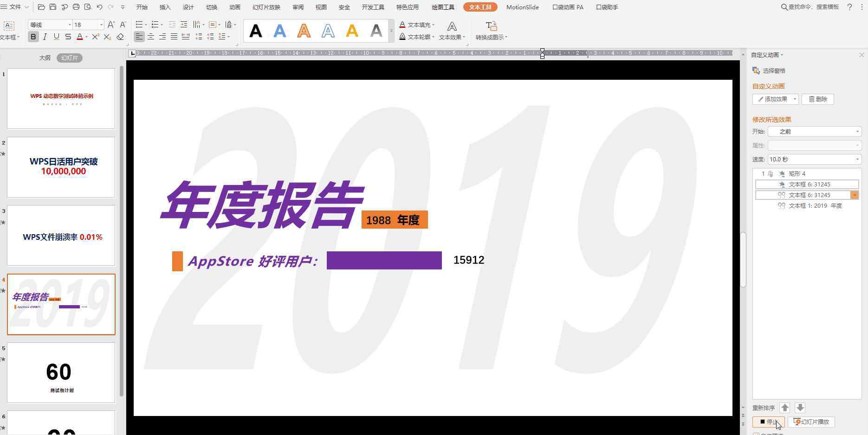Choose the gray gradient A text style
Screen dimensions: 868x435
pyautogui.click(x=376, y=31)
